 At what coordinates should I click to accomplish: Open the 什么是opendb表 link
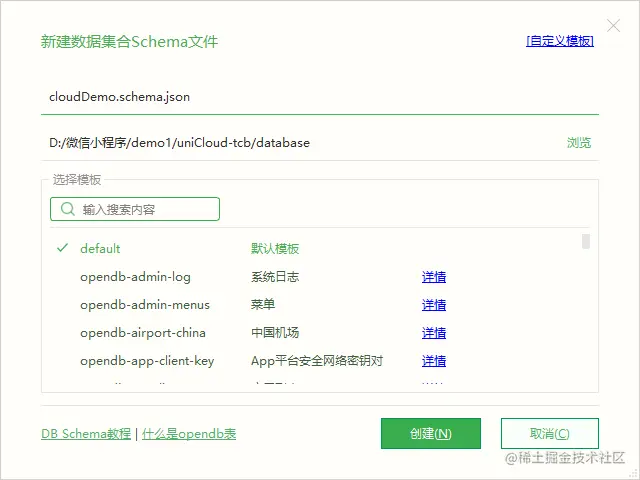click(189, 433)
